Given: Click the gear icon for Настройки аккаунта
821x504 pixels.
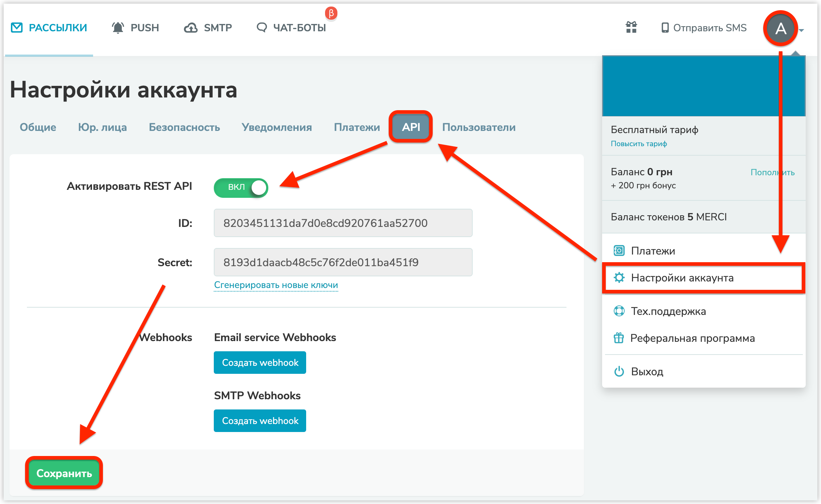Looking at the screenshot, I should tap(619, 278).
